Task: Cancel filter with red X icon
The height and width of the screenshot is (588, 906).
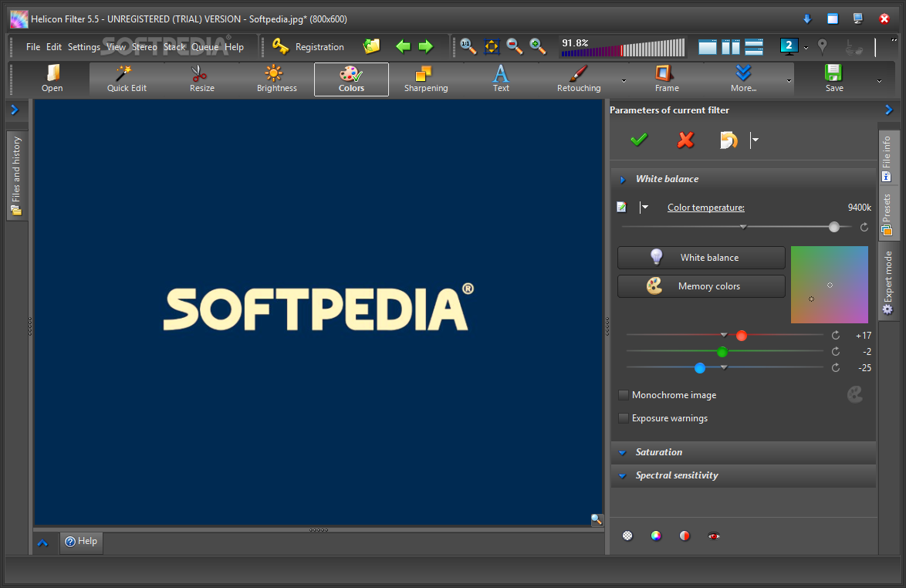Action: coord(685,140)
